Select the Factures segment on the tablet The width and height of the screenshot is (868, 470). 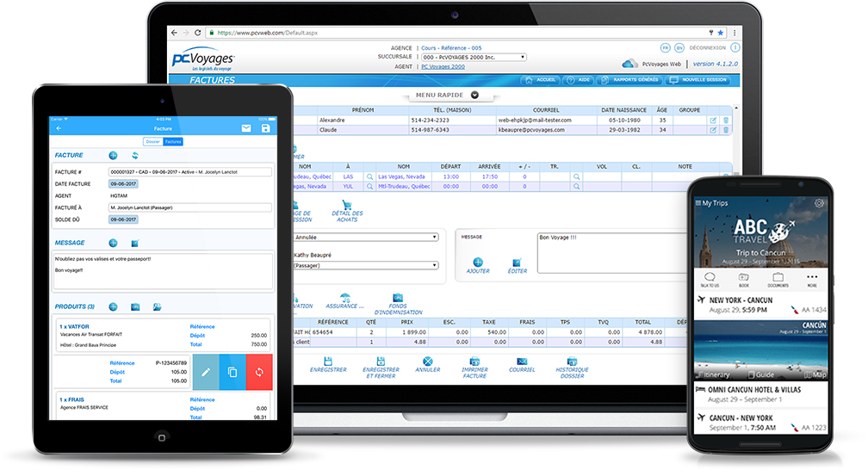pos(173,142)
